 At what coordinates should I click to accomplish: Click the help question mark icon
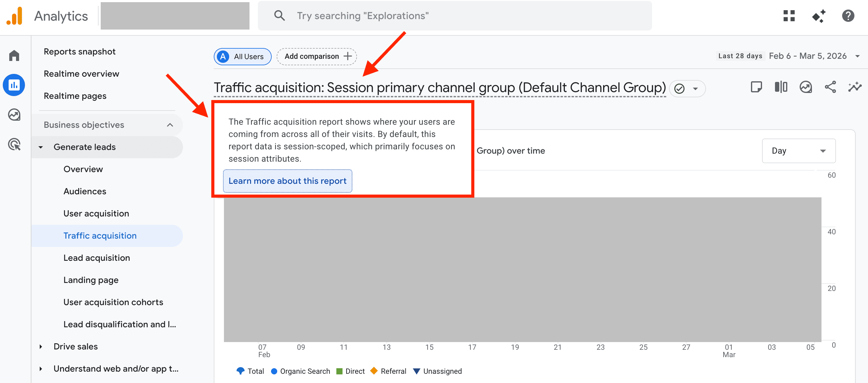point(848,16)
